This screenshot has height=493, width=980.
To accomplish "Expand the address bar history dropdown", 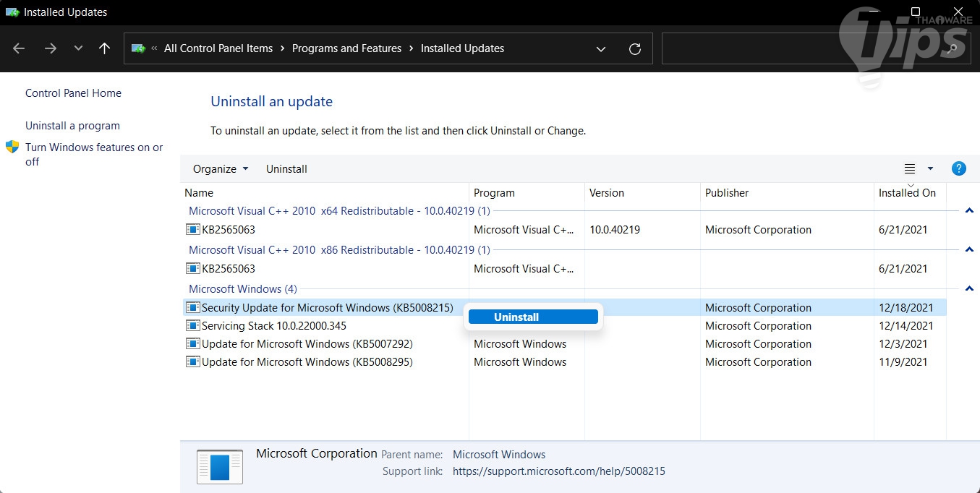I will coord(601,48).
